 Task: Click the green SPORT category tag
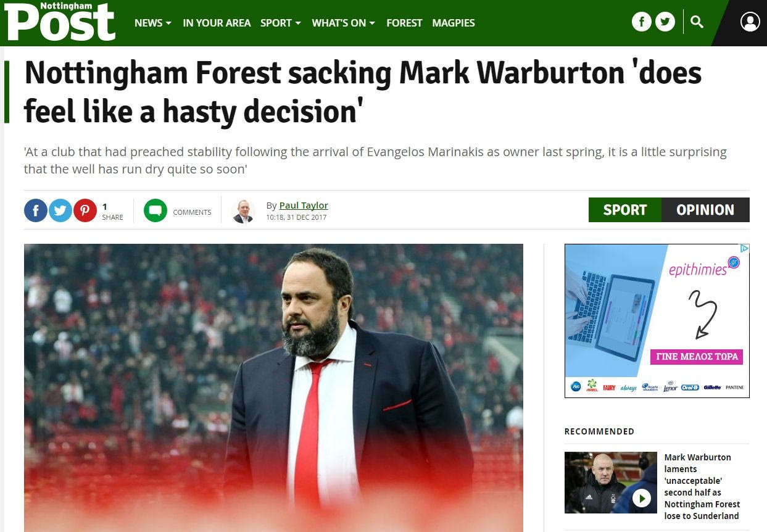click(x=624, y=210)
